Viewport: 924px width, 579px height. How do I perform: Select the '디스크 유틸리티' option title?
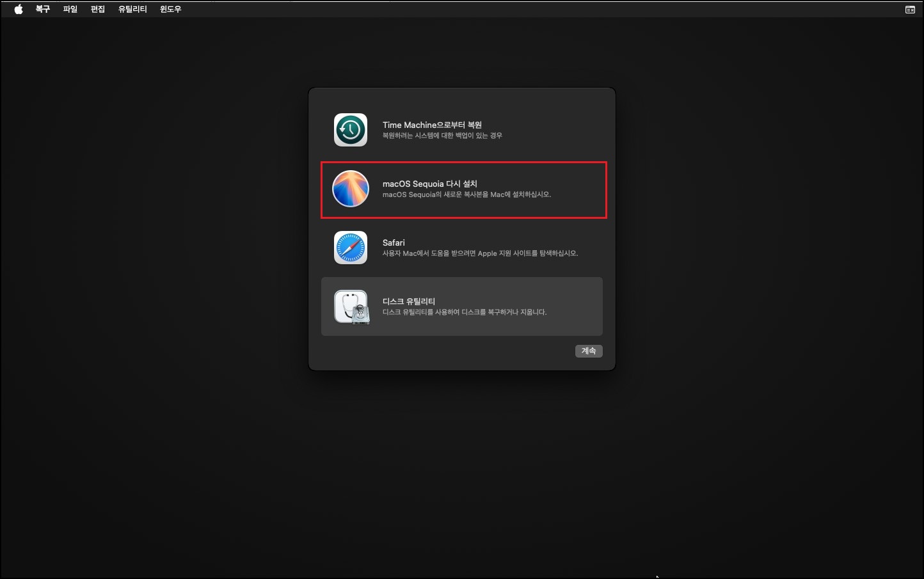tap(409, 301)
